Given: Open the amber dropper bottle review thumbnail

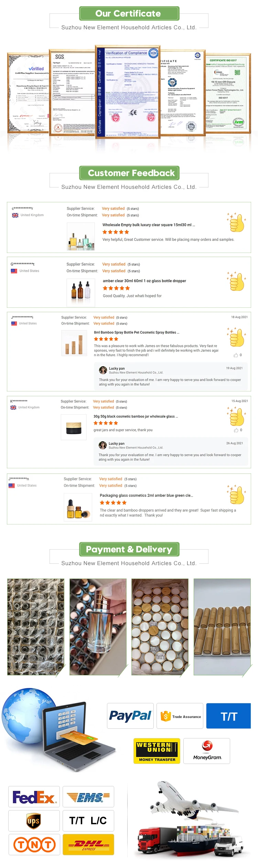Looking at the screenshot, I should (81, 292).
